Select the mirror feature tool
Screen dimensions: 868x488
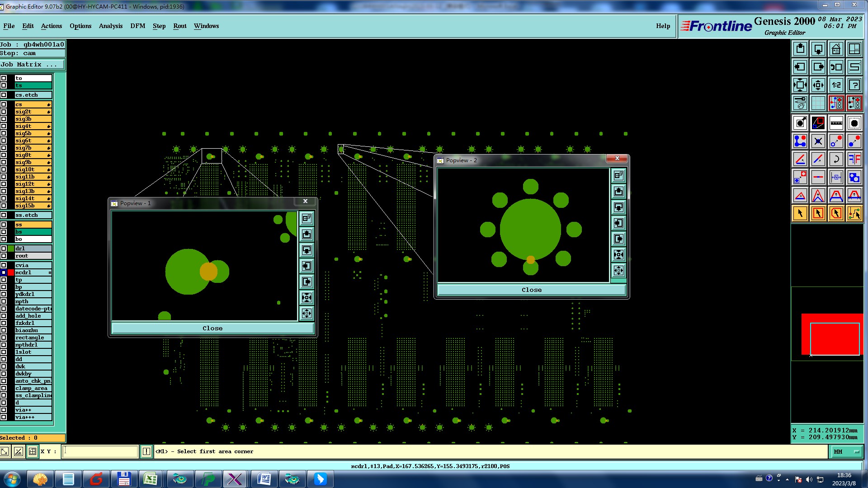coord(854,159)
